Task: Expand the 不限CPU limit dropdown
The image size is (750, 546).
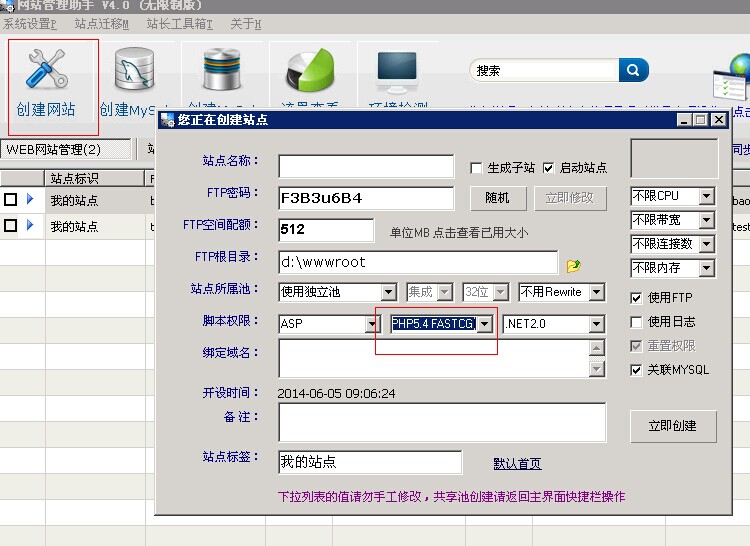Action: (x=706, y=196)
